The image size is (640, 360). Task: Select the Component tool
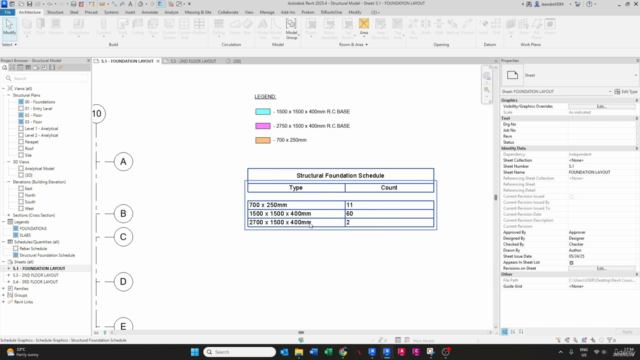78,27
